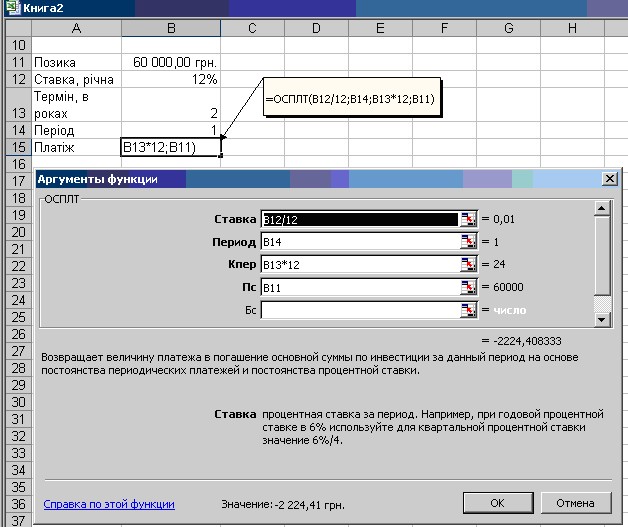Select row 13 header
Image resolution: width=628 pixels, height=527 pixels.
tap(18, 105)
